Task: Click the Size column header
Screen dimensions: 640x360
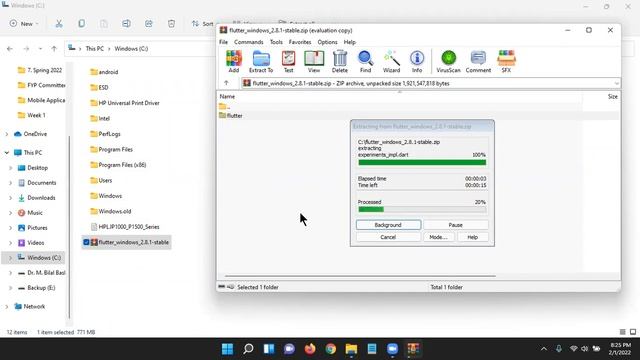Action: [612, 96]
